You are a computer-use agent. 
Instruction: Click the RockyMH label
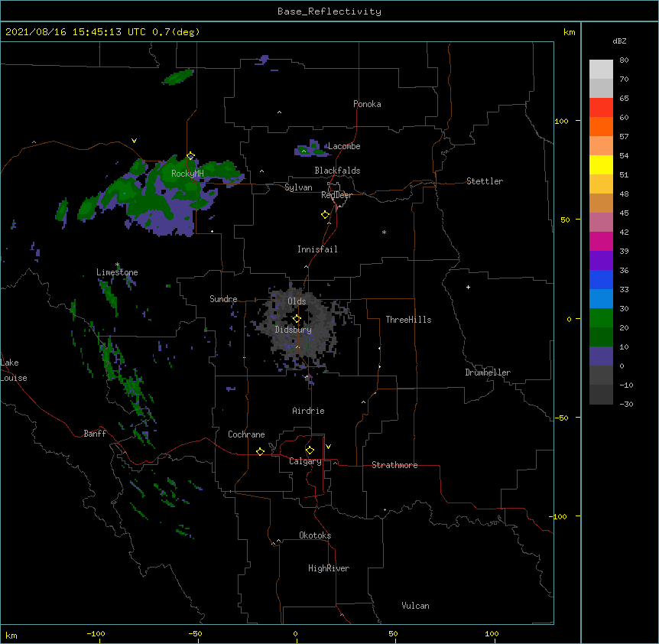(x=187, y=174)
